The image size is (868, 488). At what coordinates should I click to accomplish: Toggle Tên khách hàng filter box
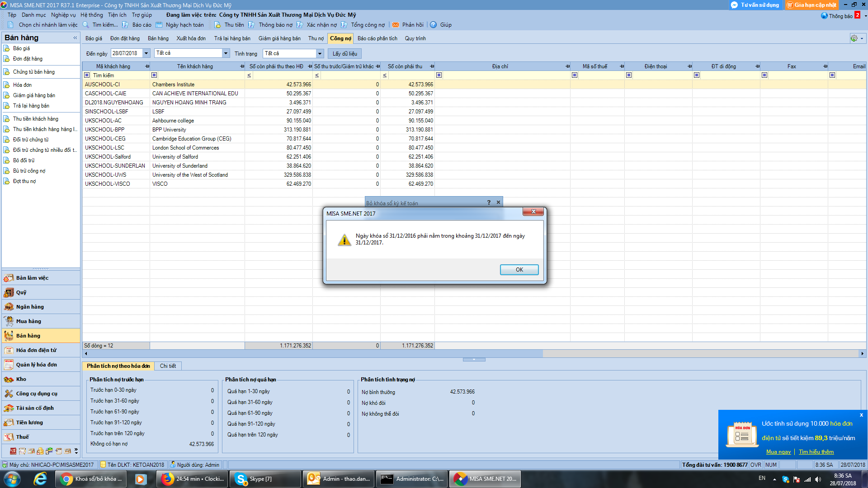click(x=154, y=75)
